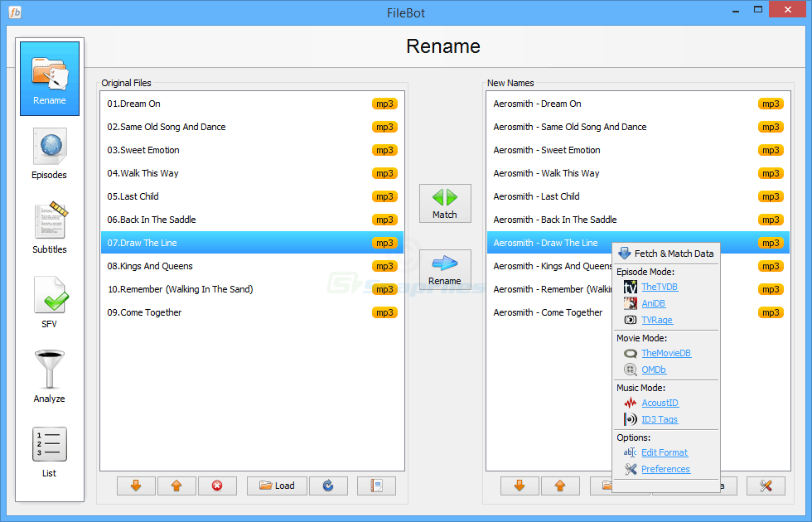Select 10.Remember (Walking In The Sand)
The width and height of the screenshot is (812, 522).
[252, 289]
